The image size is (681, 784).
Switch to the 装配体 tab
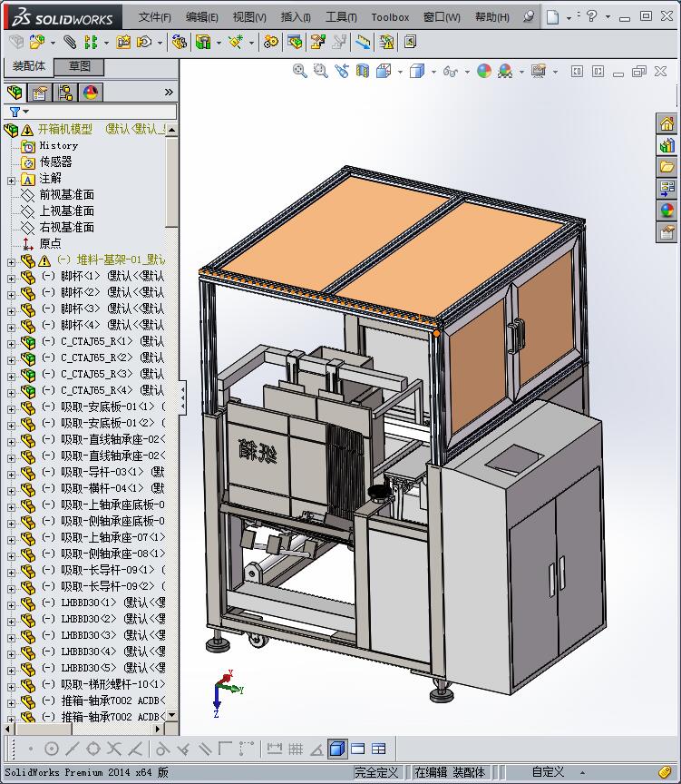click(x=28, y=66)
